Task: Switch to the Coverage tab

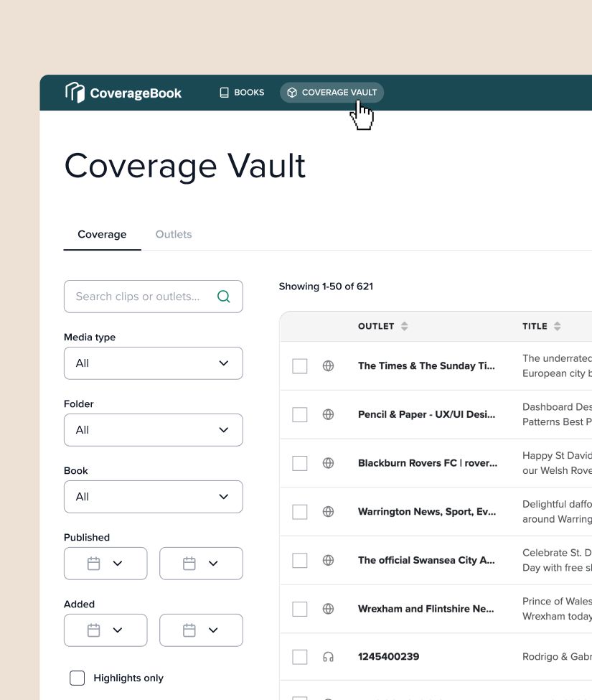Action: click(102, 234)
